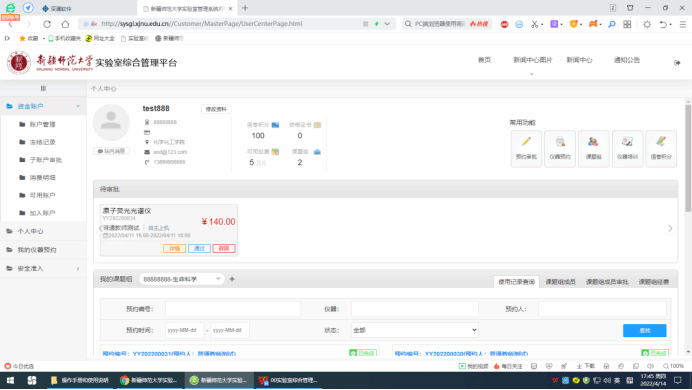Open the scissors screenshot tool in toolbar
Viewport: 692px width, 390px height.
[534, 24]
